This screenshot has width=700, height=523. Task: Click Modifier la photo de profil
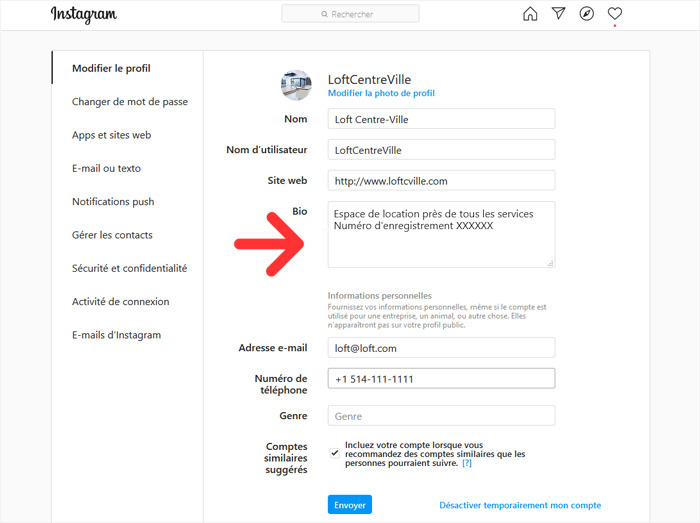coord(381,93)
